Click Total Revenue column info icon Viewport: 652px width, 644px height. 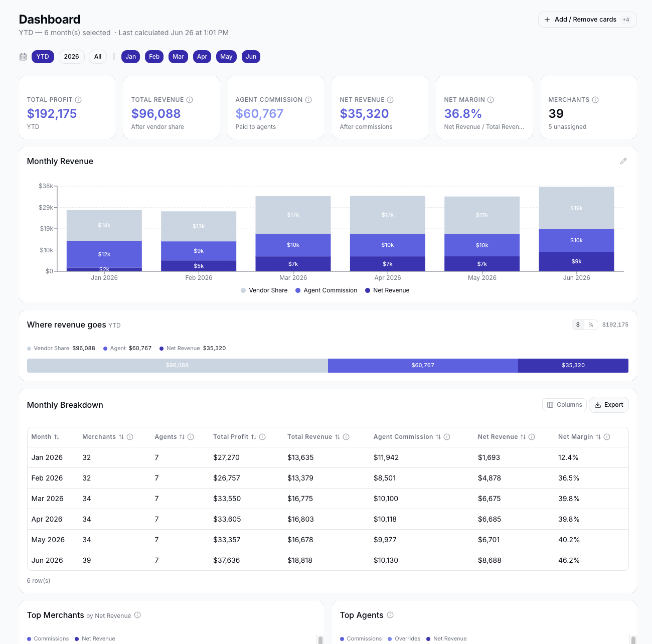[x=346, y=437]
